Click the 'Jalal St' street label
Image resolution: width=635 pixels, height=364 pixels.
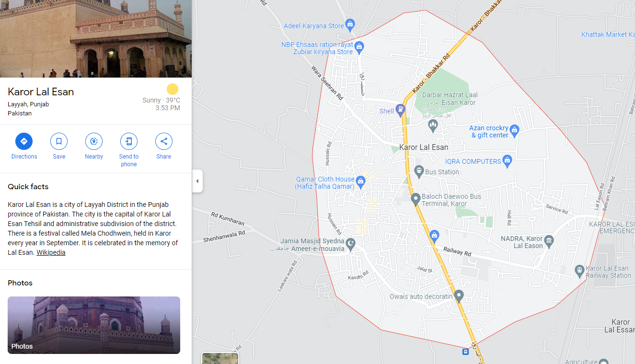click(424, 269)
